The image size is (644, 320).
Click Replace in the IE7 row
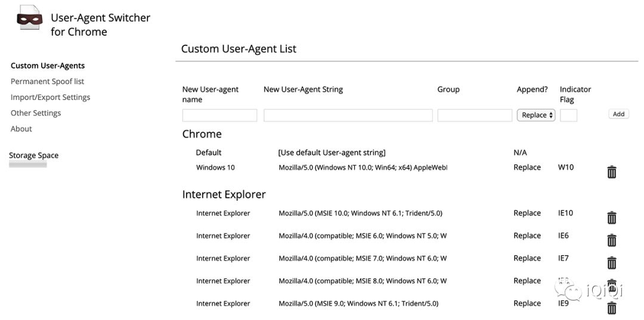(527, 258)
